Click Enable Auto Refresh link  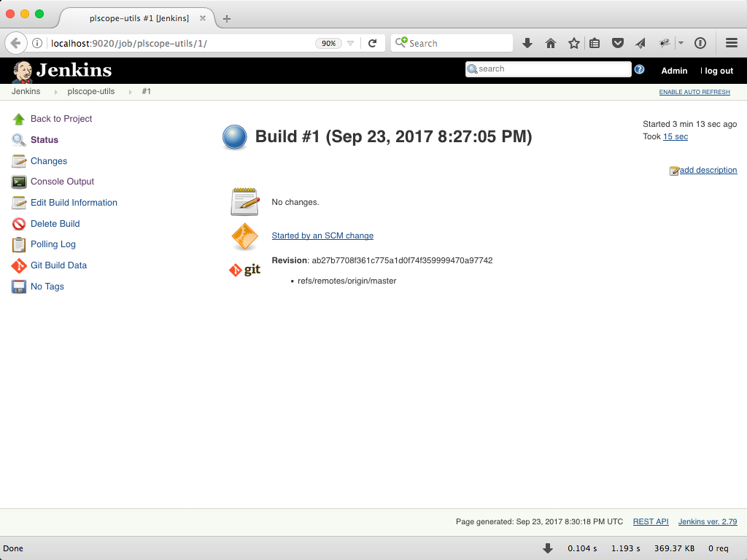[694, 93]
